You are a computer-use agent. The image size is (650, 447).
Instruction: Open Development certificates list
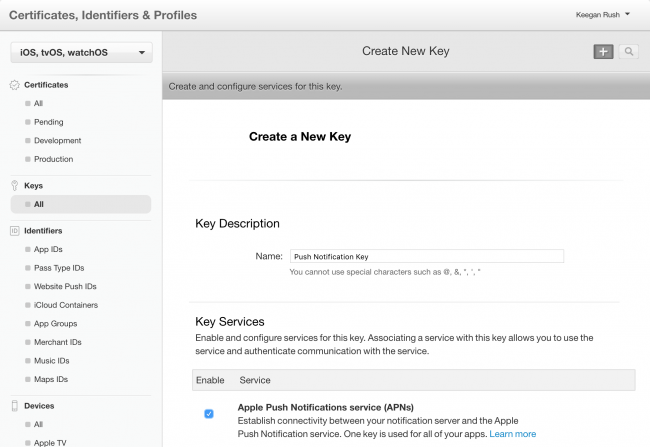click(57, 141)
